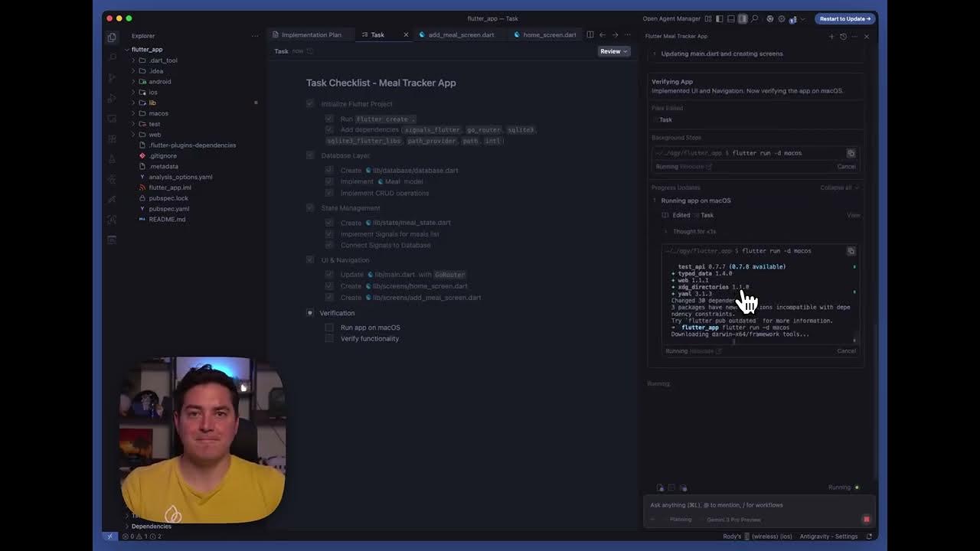Expand the lib folder in Explorer
The height and width of the screenshot is (551, 980).
[x=152, y=103]
